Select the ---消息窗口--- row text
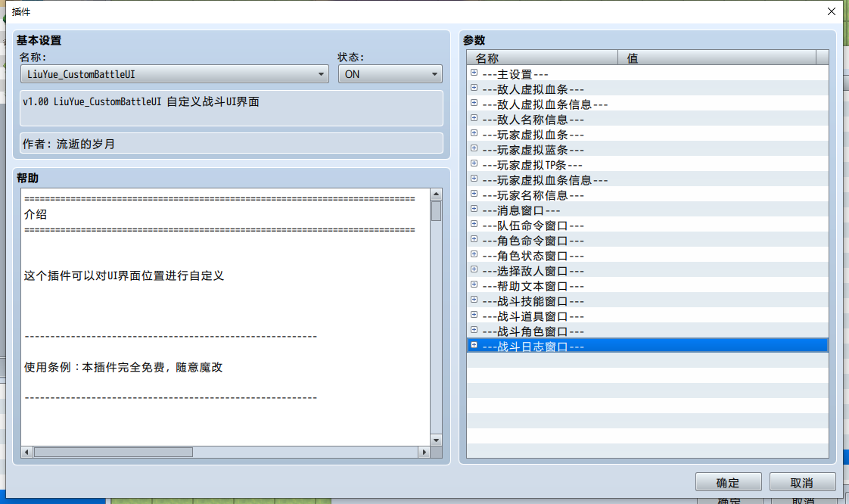 pos(521,210)
